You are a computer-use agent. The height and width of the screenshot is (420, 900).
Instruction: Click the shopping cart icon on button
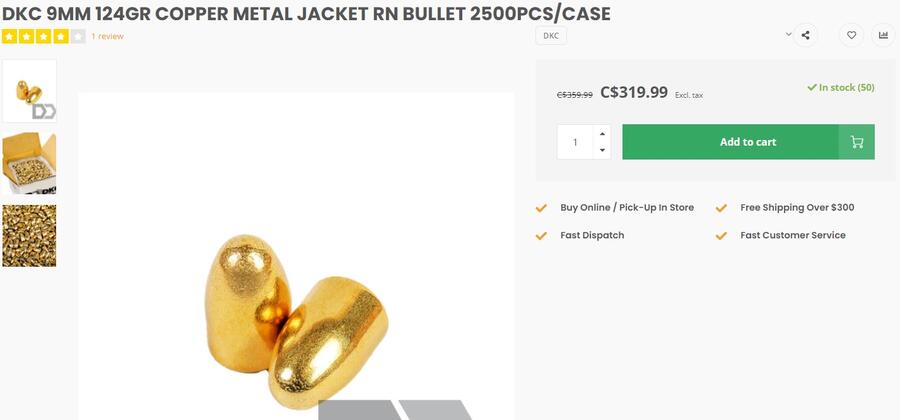click(856, 142)
